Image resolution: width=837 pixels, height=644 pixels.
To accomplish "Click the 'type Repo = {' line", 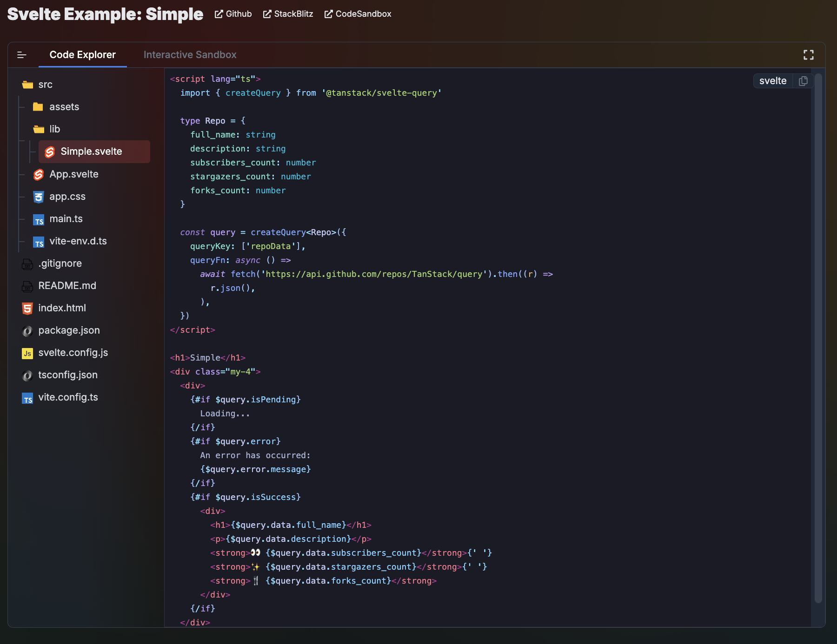I will pos(213,121).
